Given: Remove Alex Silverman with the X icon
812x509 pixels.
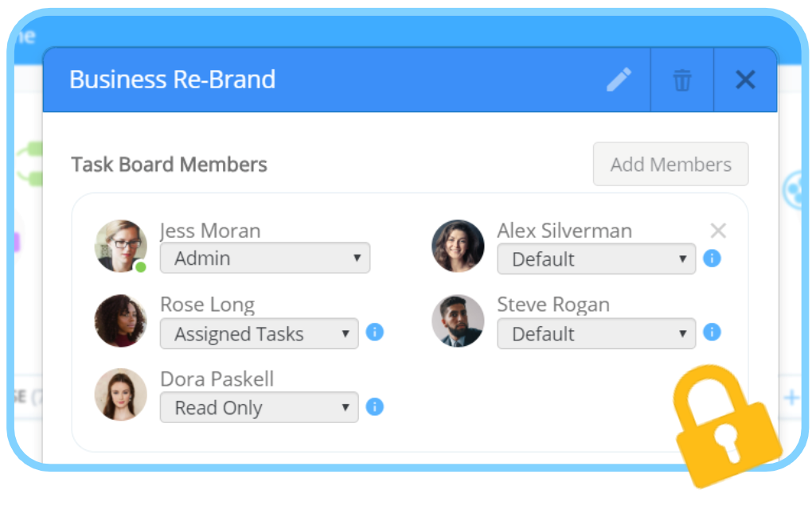Looking at the screenshot, I should (718, 230).
